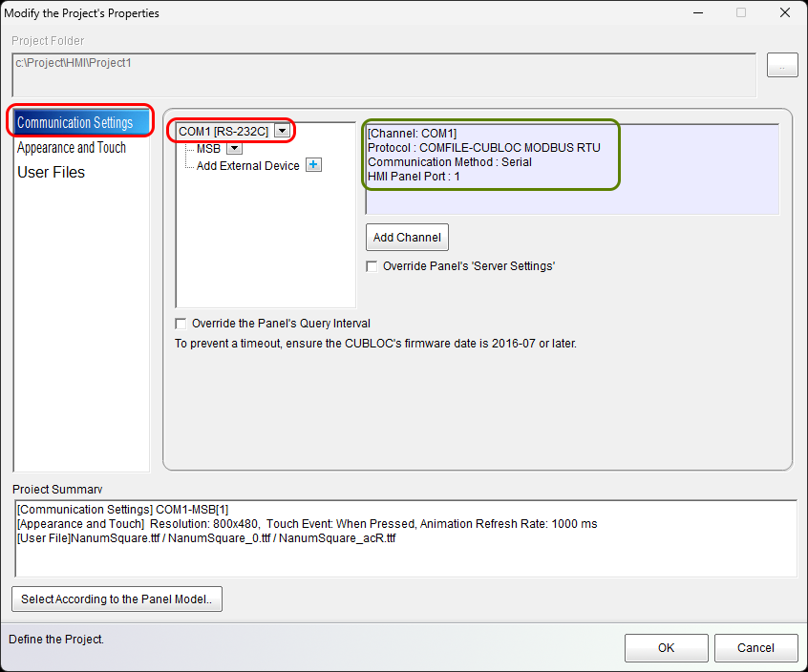The height and width of the screenshot is (672, 808).
Task: Toggle Override the Panel's Query Interval checkbox
Action: (181, 324)
